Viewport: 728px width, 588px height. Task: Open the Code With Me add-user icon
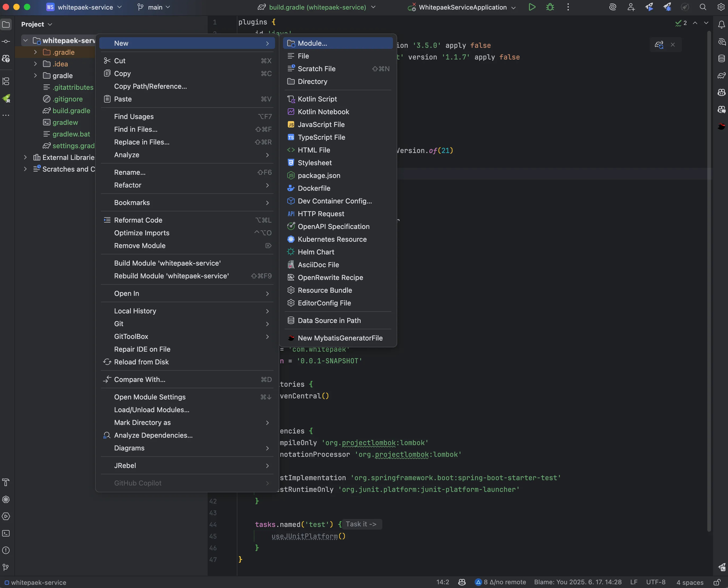click(x=631, y=7)
